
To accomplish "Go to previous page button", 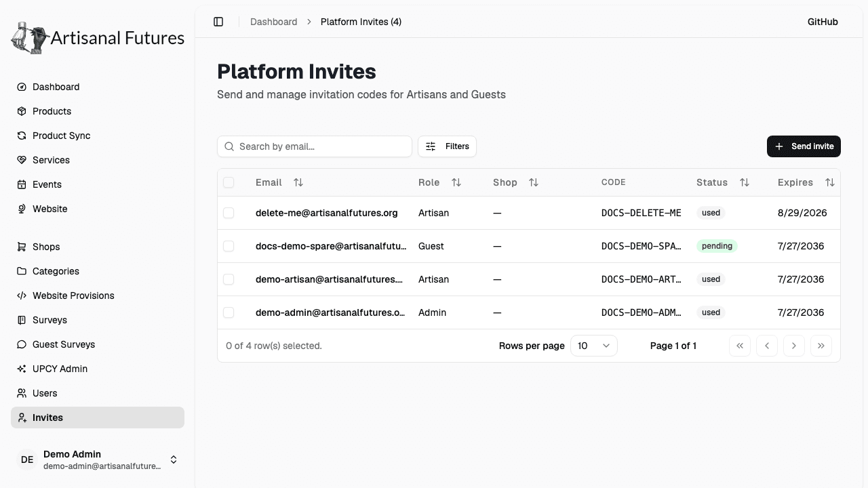I will (x=767, y=346).
